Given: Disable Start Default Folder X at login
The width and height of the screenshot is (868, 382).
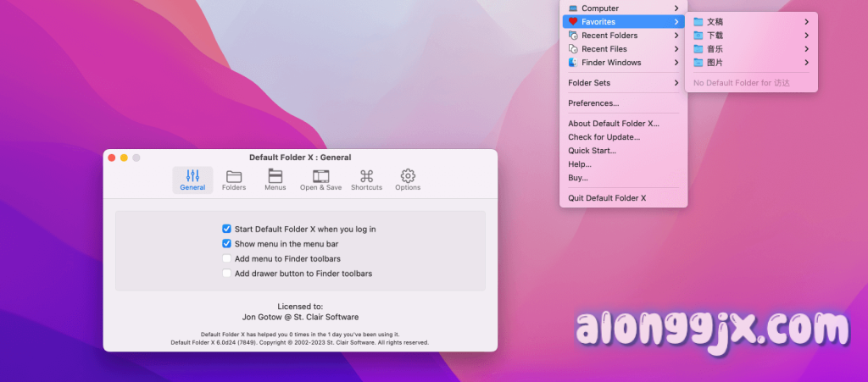Looking at the screenshot, I should (x=226, y=229).
